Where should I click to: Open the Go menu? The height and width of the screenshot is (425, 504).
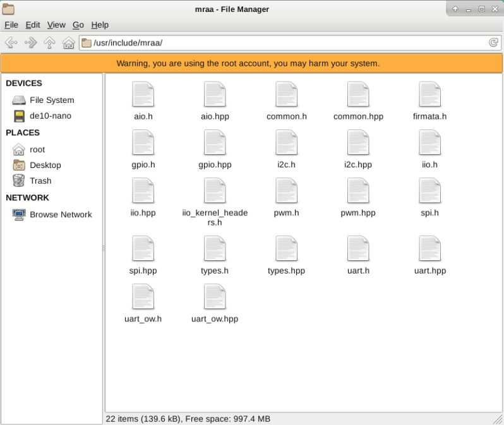point(78,25)
